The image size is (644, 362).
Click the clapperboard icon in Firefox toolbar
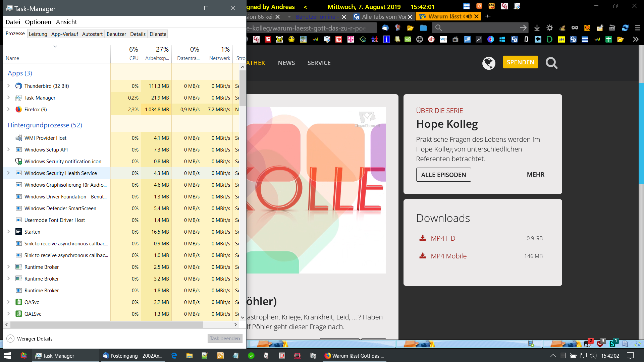point(612,28)
